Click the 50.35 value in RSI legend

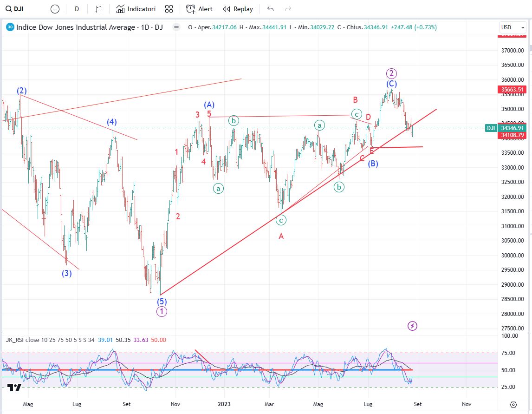point(123,340)
